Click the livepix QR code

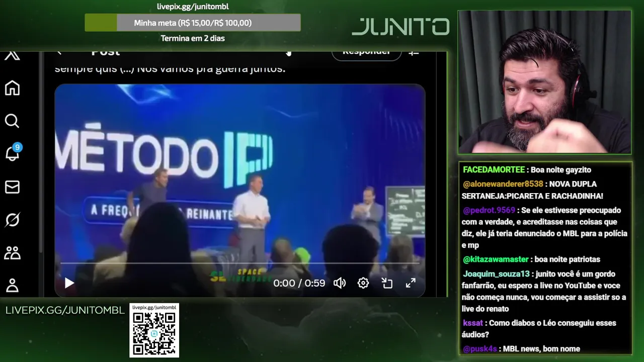(x=154, y=333)
